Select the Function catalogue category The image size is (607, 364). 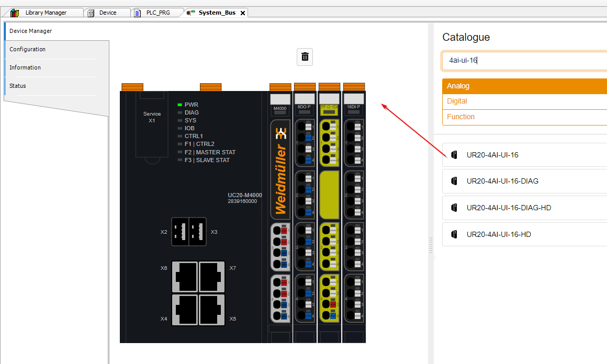click(x=524, y=117)
